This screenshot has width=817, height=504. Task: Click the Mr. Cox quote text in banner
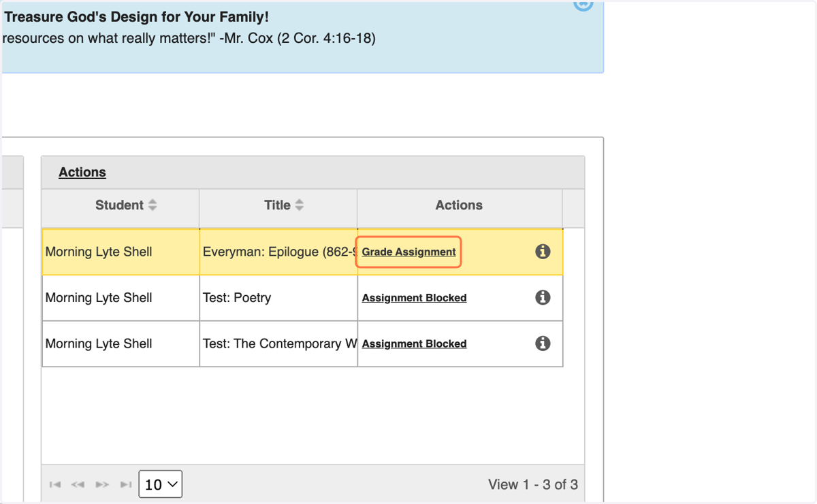tap(189, 38)
